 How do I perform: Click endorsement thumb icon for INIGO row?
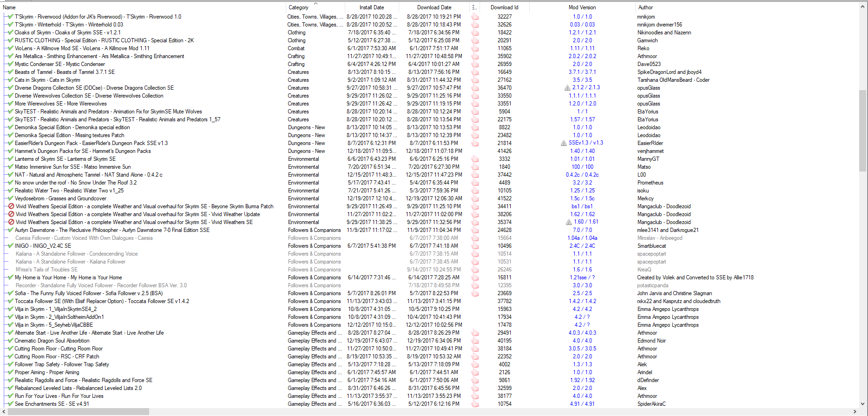pos(475,246)
